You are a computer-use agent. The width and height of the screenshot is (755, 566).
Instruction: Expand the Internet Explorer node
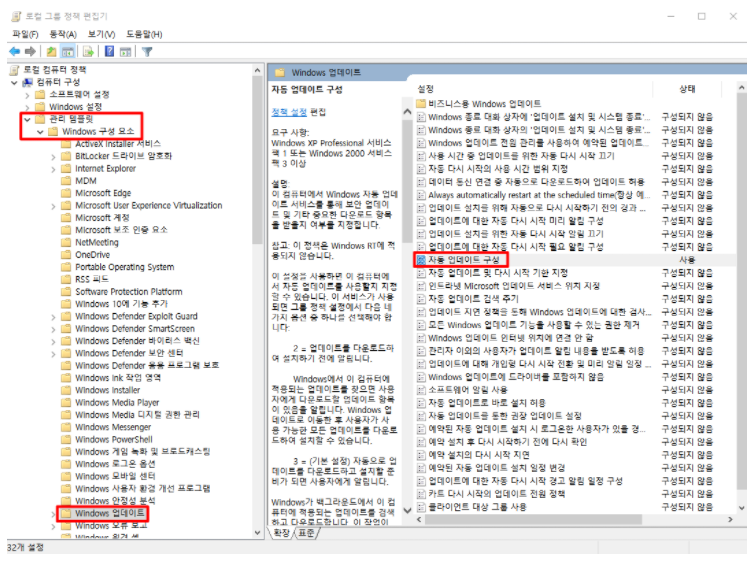click(53, 169)
